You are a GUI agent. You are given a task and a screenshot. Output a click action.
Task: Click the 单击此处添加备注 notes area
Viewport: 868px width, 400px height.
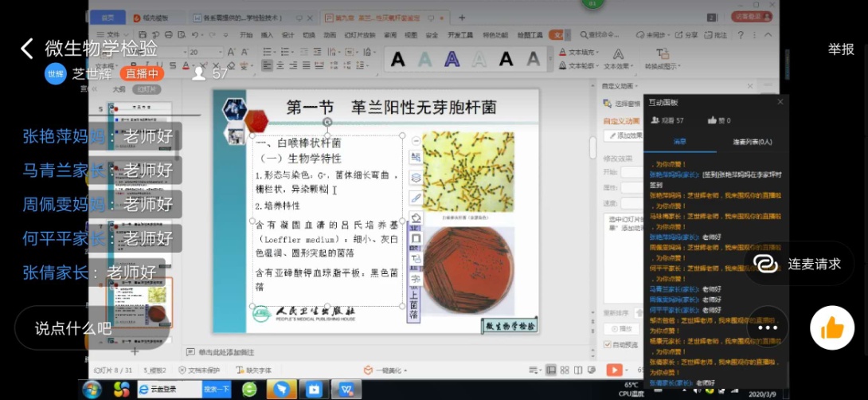226,352
